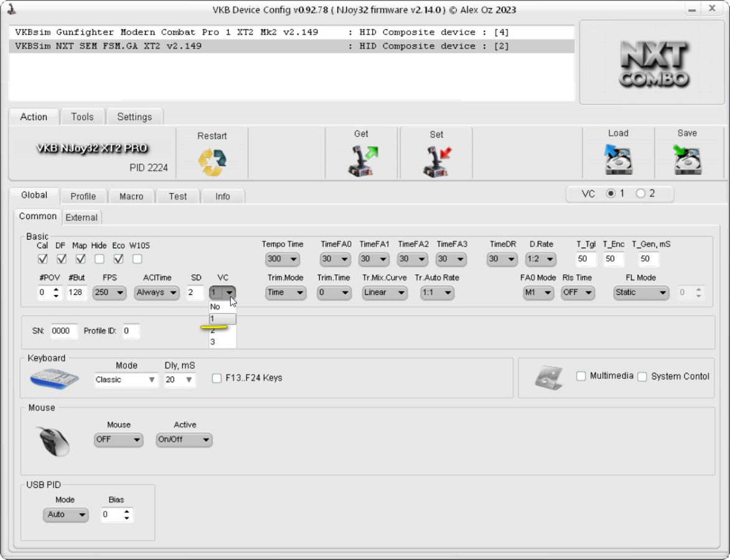Viewport: 730px width, 560px height.
Task: Open the Settings tab
Action: pyautogui.click(x=134, y=117)
